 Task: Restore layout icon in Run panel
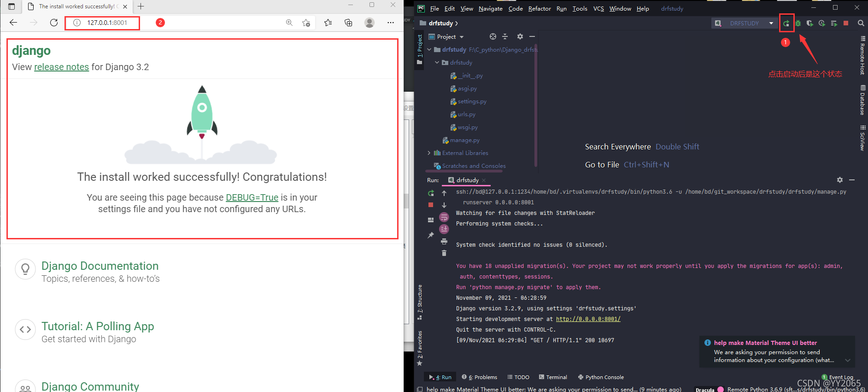tap(431, 220)
